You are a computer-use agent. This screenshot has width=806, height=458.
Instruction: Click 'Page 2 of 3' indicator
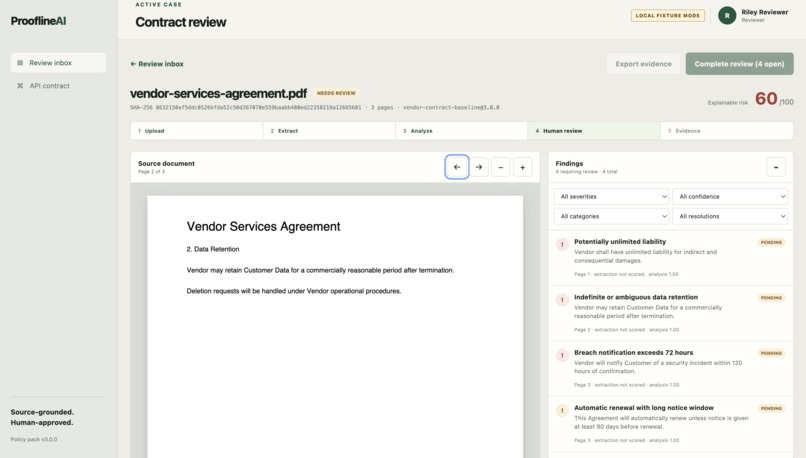151,172
